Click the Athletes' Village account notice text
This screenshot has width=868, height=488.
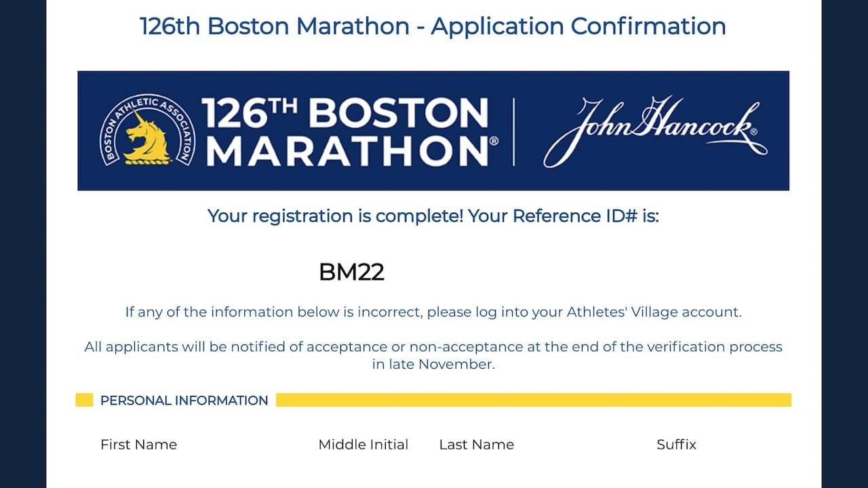coord(433,312)
